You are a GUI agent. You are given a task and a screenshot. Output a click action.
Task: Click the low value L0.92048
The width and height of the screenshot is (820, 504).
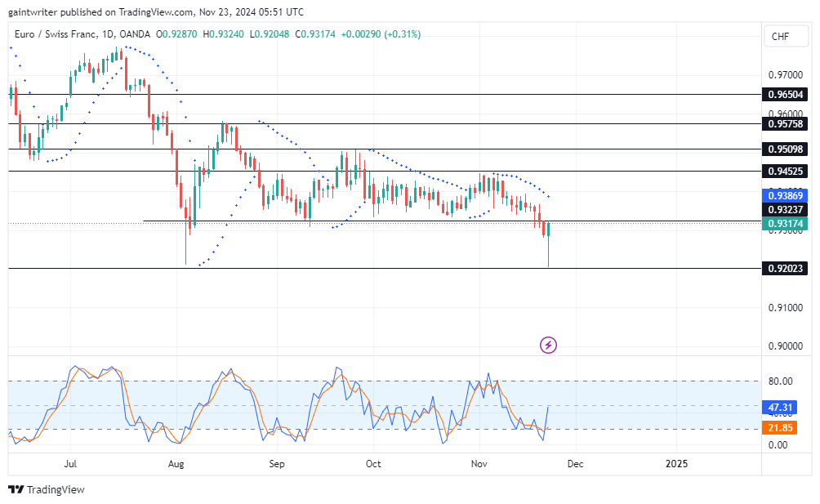pyautogui.click(x=270, y=34)
